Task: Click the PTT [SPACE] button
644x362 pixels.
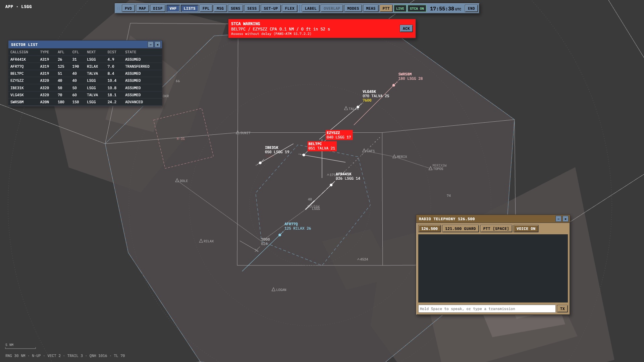Action: click(x=496, y=229)
